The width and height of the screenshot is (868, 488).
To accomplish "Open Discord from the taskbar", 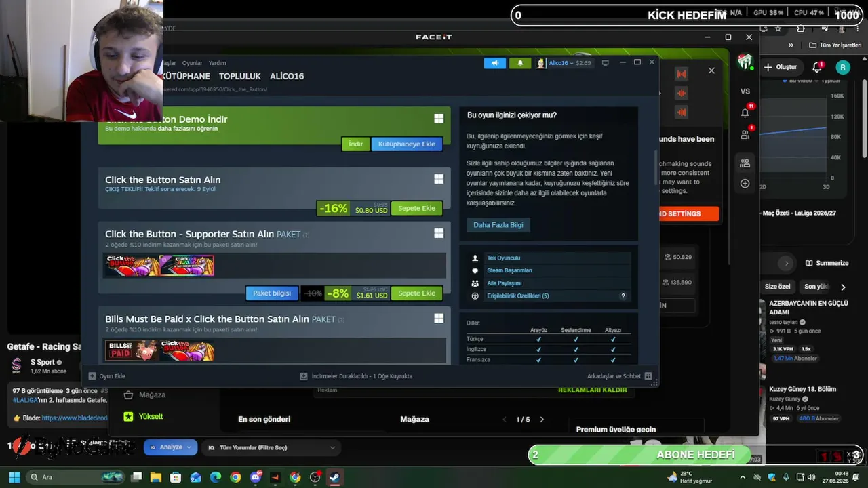I will click(256, 477).
